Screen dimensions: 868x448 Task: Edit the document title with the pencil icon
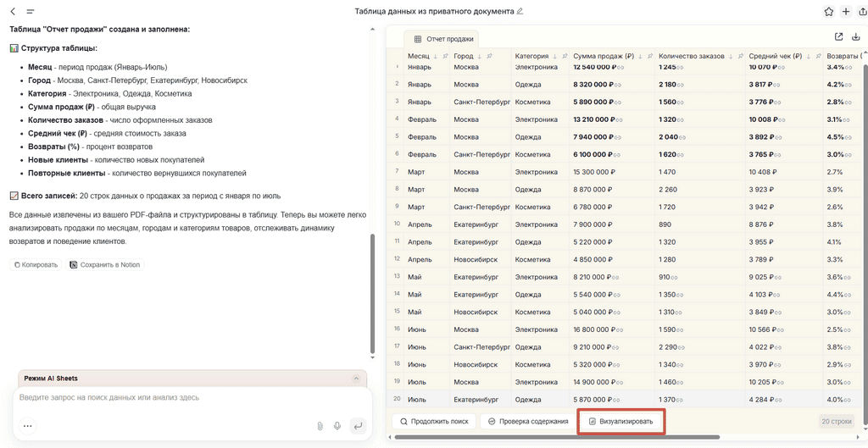pyautogui.click(x=520, y=11)
